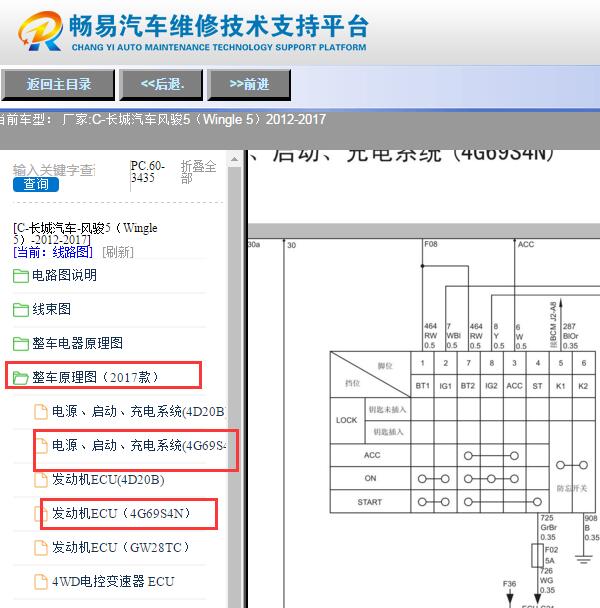Open 发动机ECU(4D20B) document
The height and width of the screenshot is (608, 600).
point(108,480)
